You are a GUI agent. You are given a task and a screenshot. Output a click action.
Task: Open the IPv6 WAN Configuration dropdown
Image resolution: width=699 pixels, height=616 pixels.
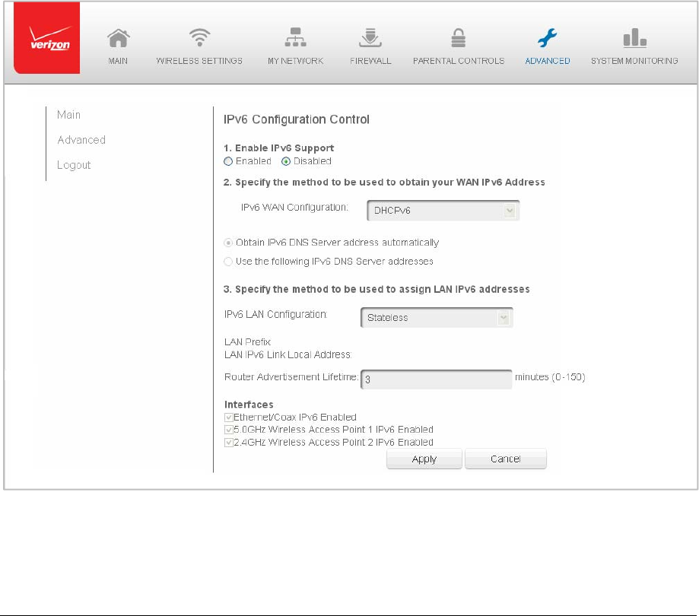[443, 211]
